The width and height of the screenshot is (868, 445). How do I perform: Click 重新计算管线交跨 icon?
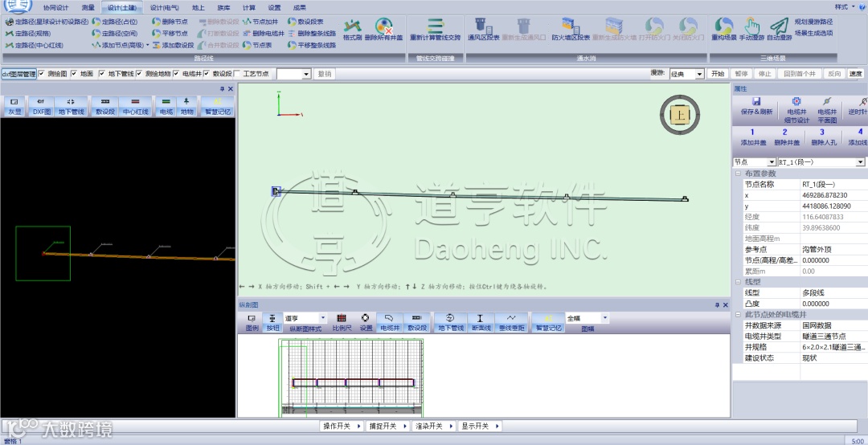(435, 29)
